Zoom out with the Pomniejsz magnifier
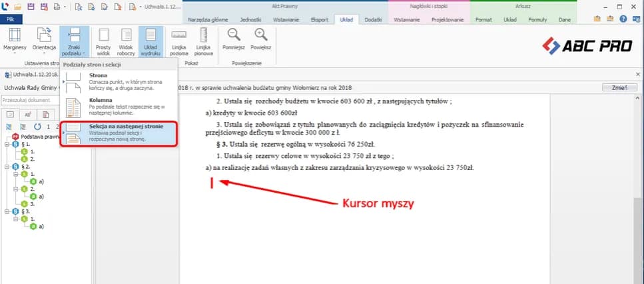 (234, 39)
